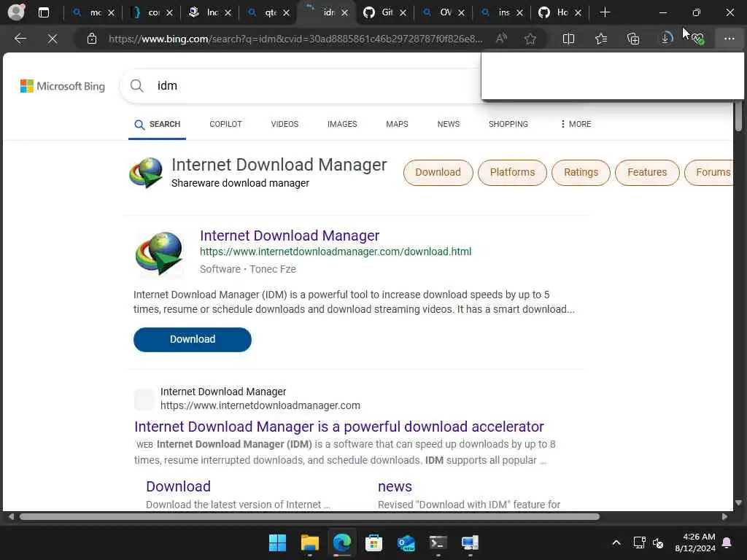The image size is (747, 560).
Task: Open the clock and date 4:26 AM
Action: 695,542
